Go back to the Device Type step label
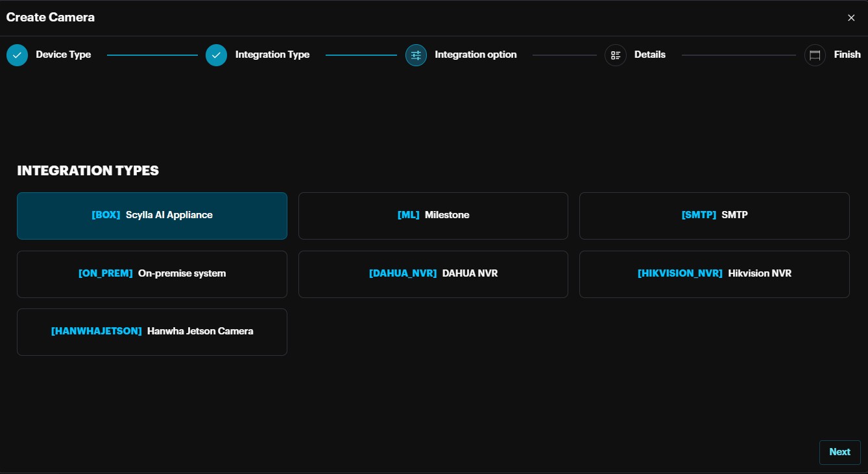Image resolution: width=868 pixels, height=474 pixels. tap(63, 55)
